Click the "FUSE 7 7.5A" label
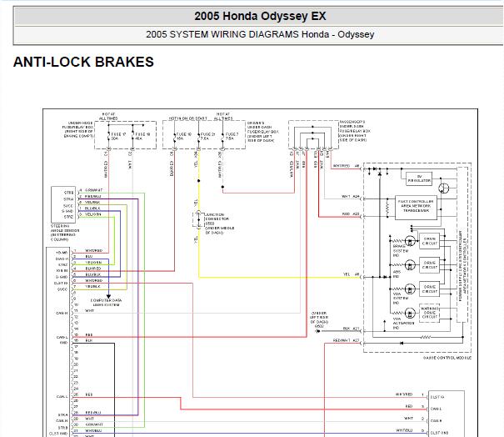Screen dimensions: 504x437 [x=232, y=136]
